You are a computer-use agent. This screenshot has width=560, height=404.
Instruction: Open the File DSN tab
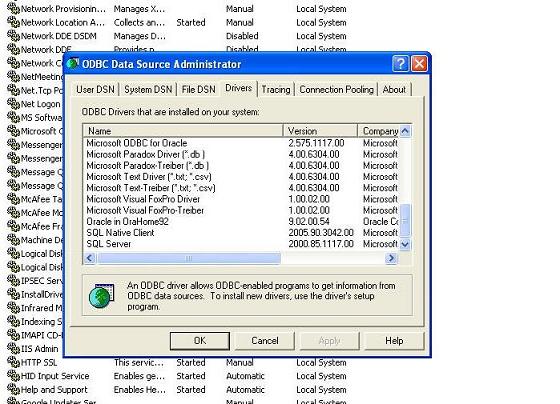199,89
